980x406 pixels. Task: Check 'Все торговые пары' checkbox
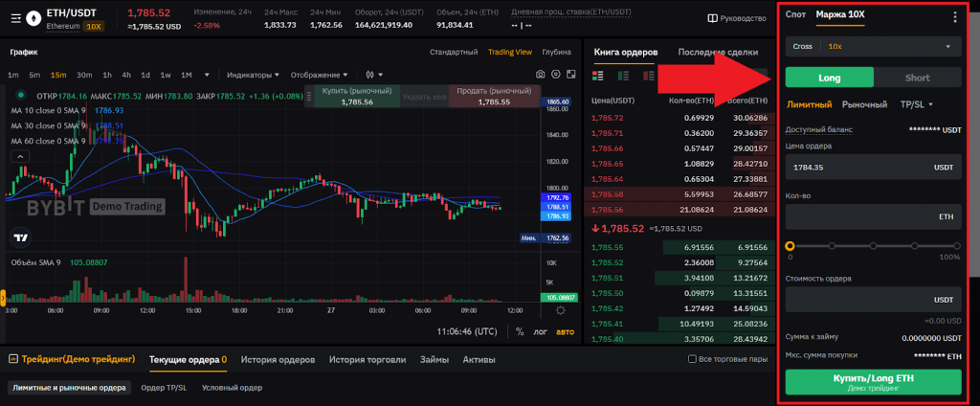693,360
